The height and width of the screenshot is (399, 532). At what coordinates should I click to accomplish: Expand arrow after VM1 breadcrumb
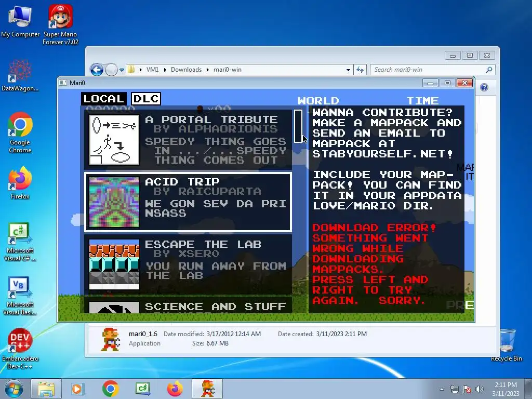click(165, 70)
